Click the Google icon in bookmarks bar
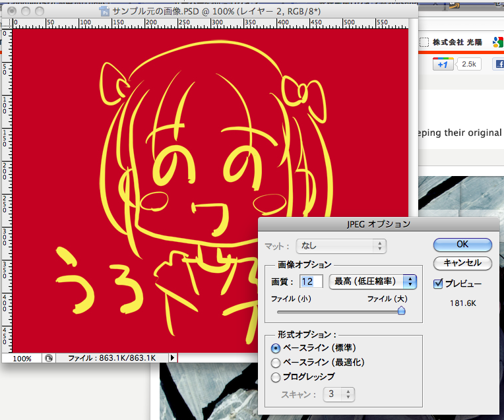Image resolution: width=504 pixels, height=420 pixels. point(497,42)
